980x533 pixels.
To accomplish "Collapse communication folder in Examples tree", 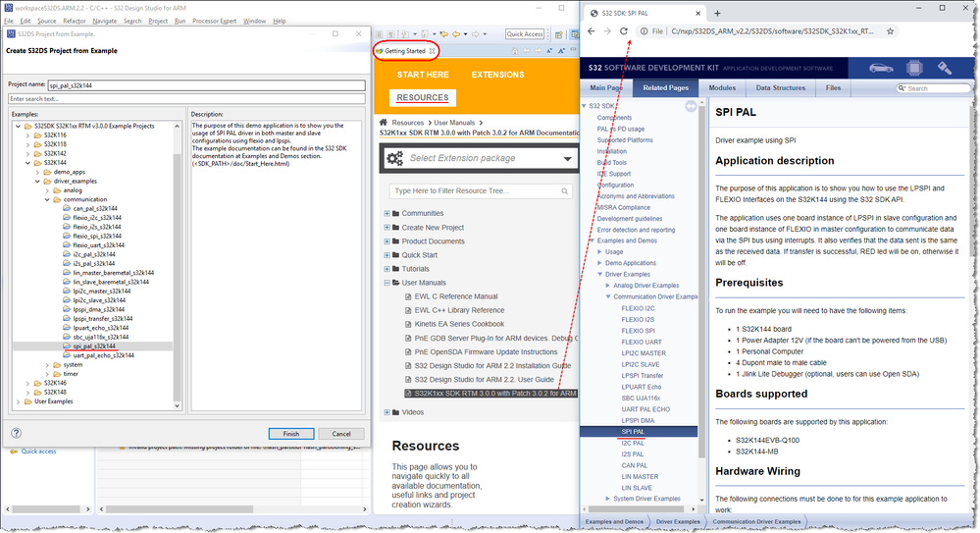I will [47, 199].
